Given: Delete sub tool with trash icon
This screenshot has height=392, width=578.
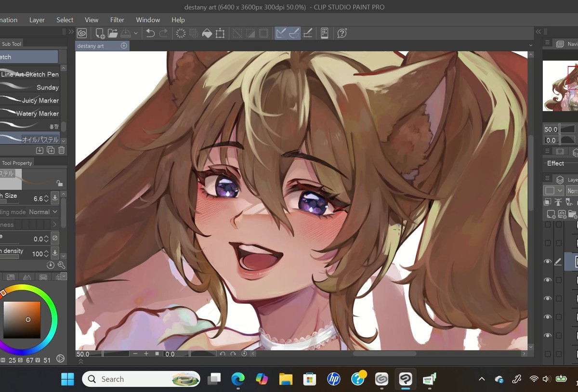Looking at the screenshot, I should pyautogui.click(x=61, y=150).
